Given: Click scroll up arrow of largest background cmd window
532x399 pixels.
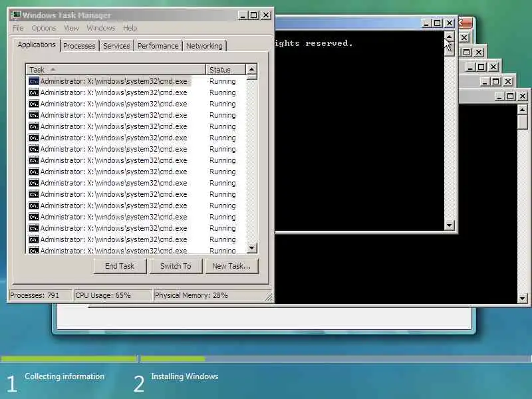Looking at the screenshot, I should (523, 110).
